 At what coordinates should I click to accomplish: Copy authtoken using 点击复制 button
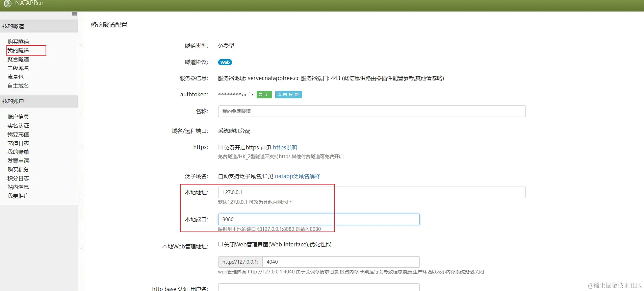[288, 95]
